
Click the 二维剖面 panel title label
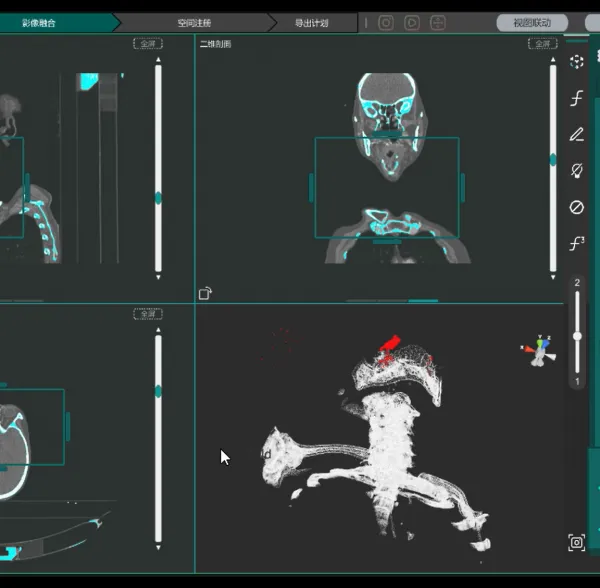[215, 44]
